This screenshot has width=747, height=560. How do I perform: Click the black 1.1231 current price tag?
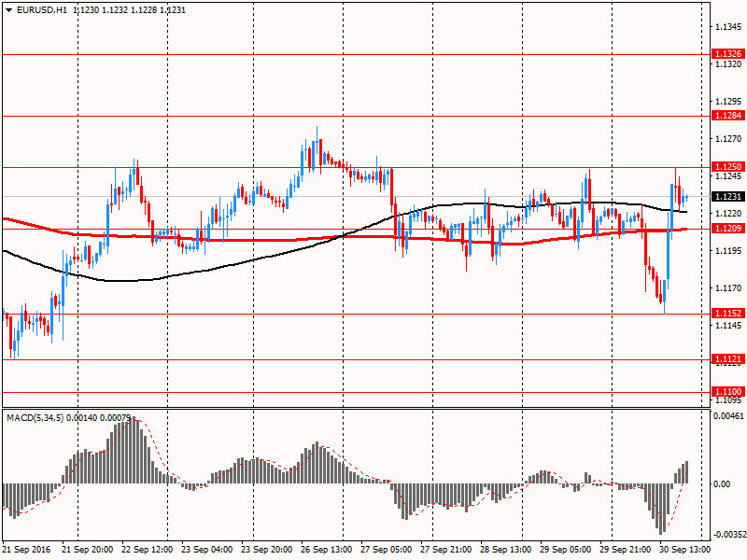[x=727, y=197]
